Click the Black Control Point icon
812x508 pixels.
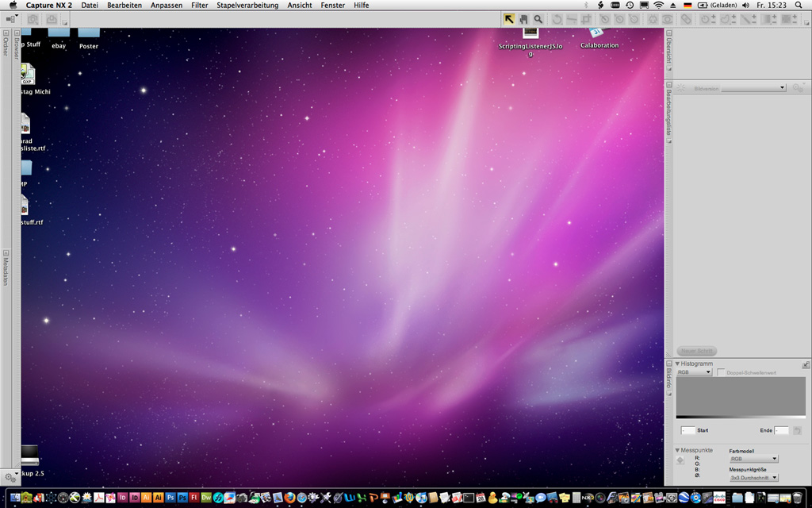tap(605, 19)
